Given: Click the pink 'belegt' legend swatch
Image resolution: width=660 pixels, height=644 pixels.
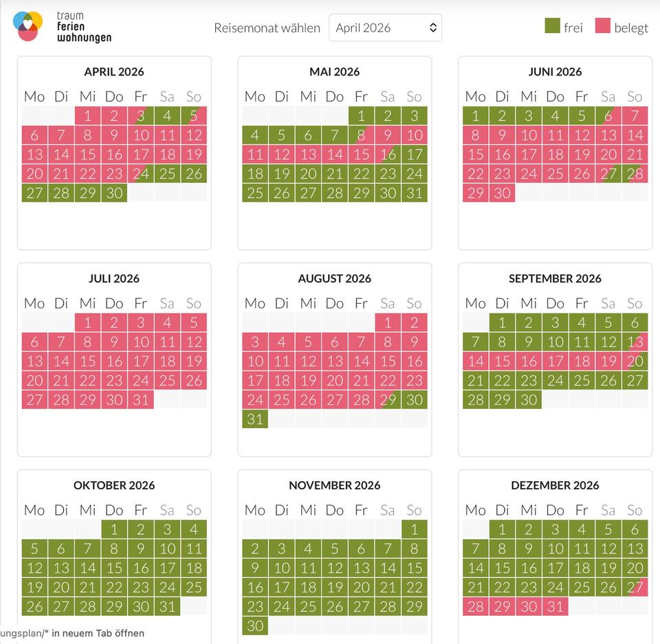Looking at the screenshot, I should pyautogui.click(x=602, y=26).
